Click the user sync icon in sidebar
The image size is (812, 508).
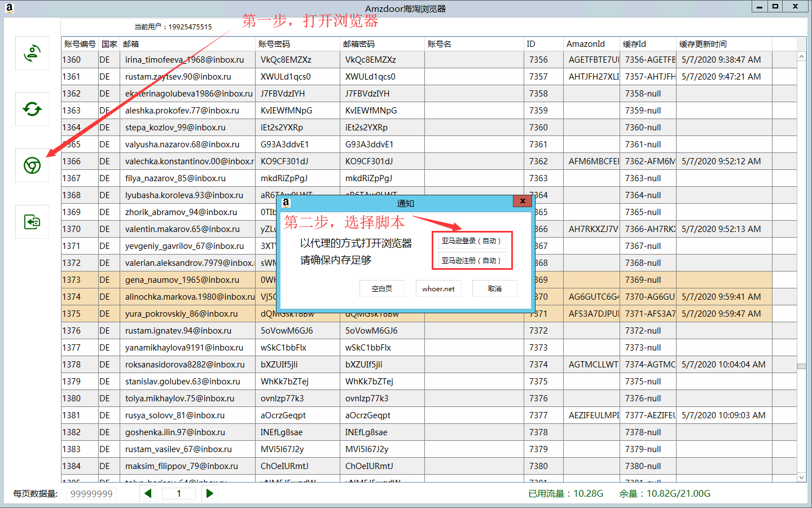tap(32, 53)
